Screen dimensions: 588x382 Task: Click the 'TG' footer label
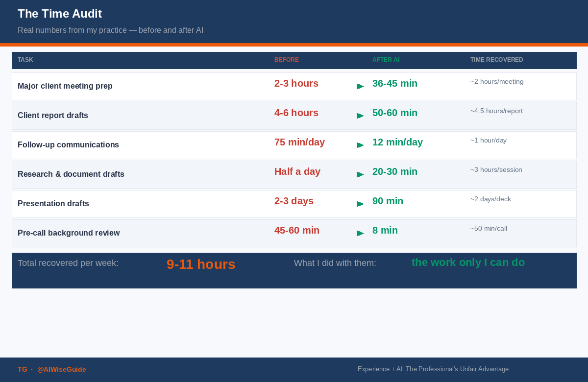point(23,370)
